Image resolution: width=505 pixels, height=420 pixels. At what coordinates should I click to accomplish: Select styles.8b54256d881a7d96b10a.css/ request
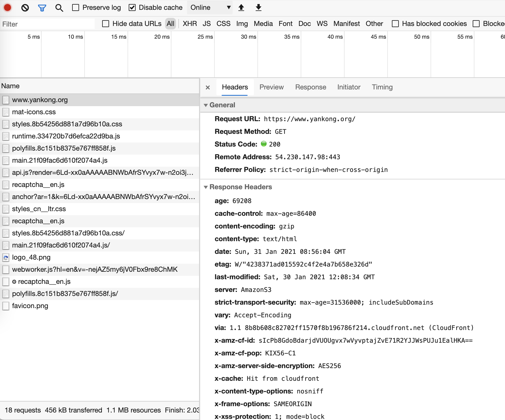100,233
